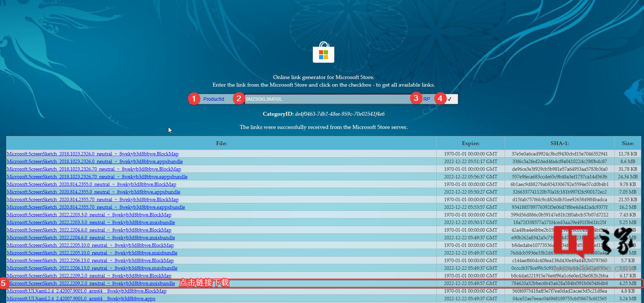The image size is (644, 303).
Task: Click expire time 2022-12-22 05:56:37 GMT
Action: click(x=470, y=177)
